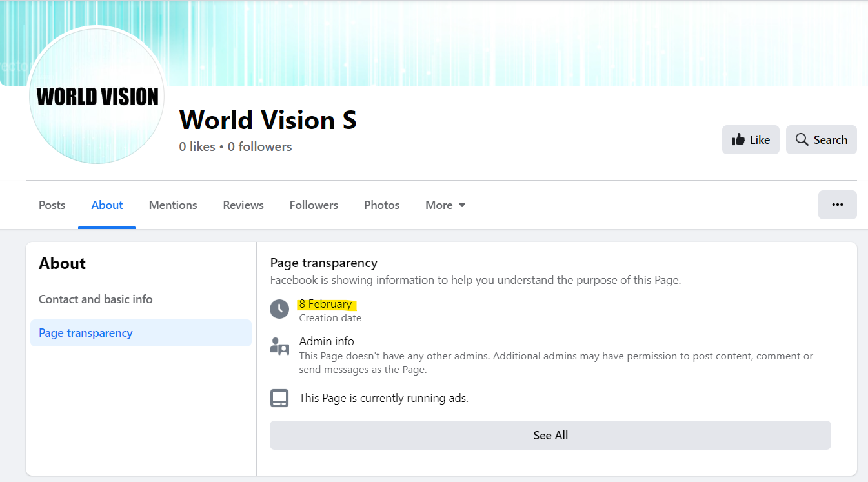Click the Page transparency heading
This screenshot has width=868, height=482.
point(324,263)
